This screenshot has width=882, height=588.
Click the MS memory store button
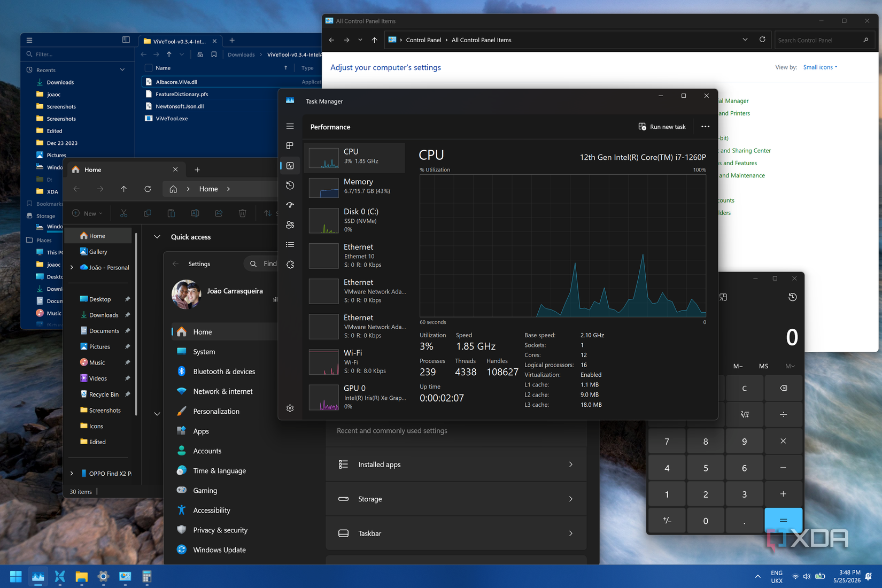click(763, 366)
